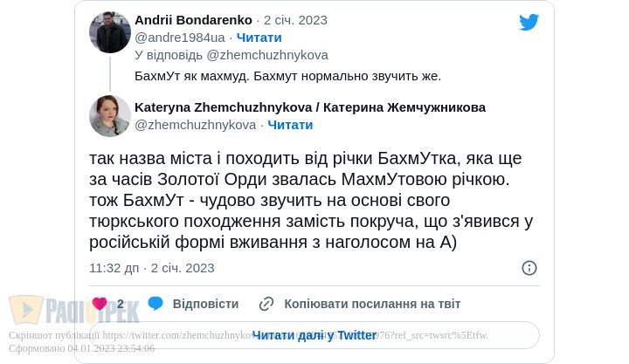Screen dimensions: 629x364
Task: Click the @andre1984ua handle
Action: click(180, 38)
